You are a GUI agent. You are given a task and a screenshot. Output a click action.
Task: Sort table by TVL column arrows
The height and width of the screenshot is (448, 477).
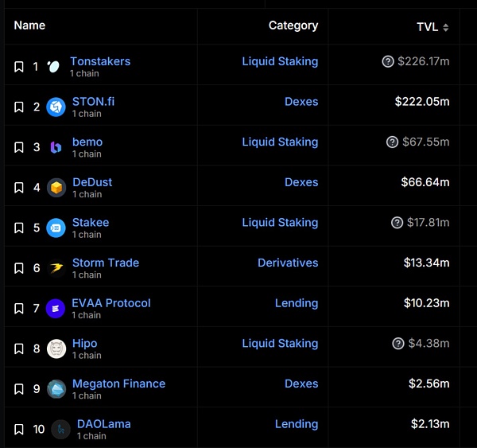click(446, 28)
